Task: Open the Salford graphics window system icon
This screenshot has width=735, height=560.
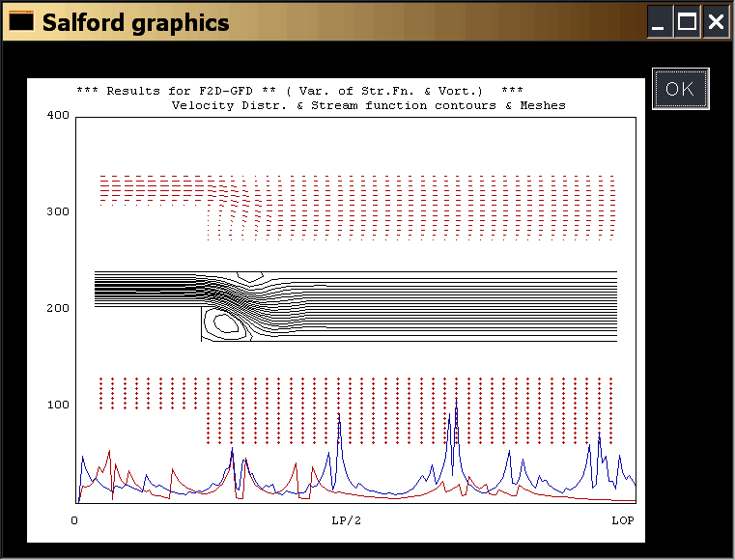Action: pos(21,21)
